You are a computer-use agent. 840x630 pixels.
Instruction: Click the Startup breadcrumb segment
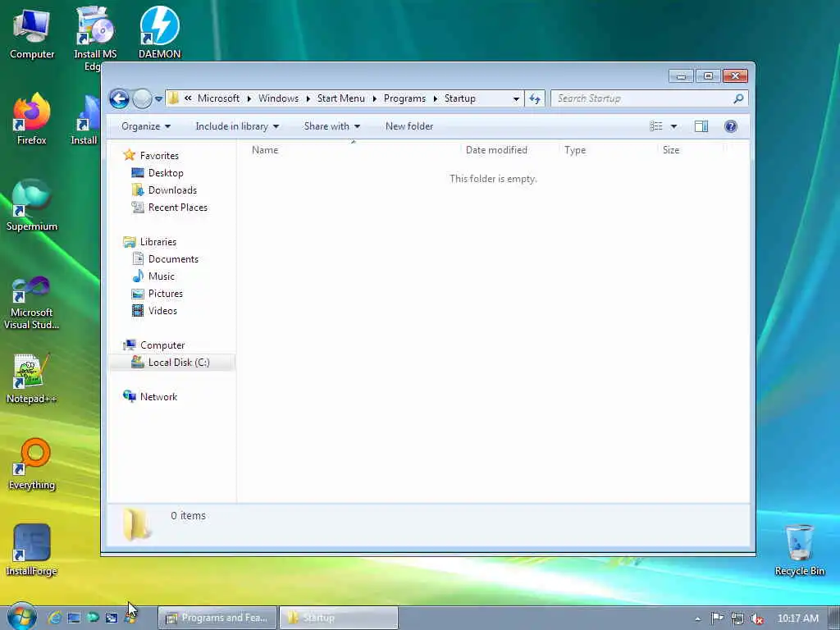(x=459, y=98)
